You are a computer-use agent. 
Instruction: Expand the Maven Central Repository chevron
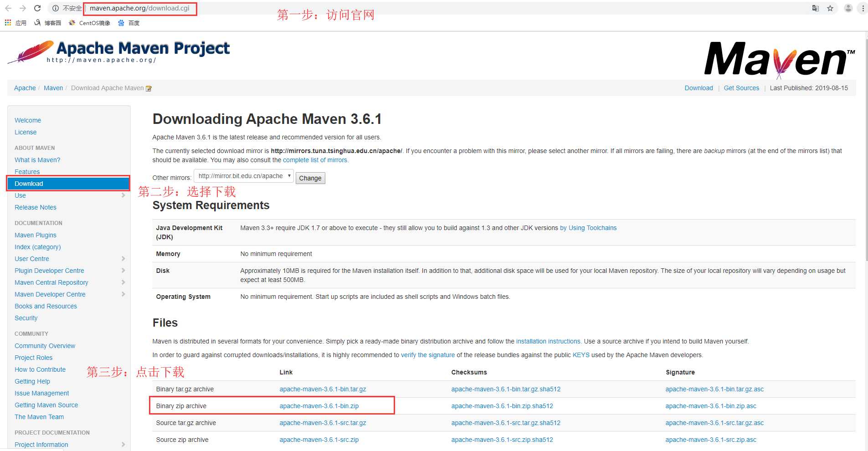click(x=123, y=282)
